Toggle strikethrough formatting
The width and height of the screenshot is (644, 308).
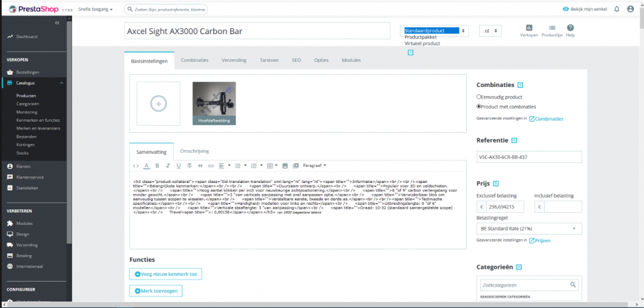(x=189, y=166)
